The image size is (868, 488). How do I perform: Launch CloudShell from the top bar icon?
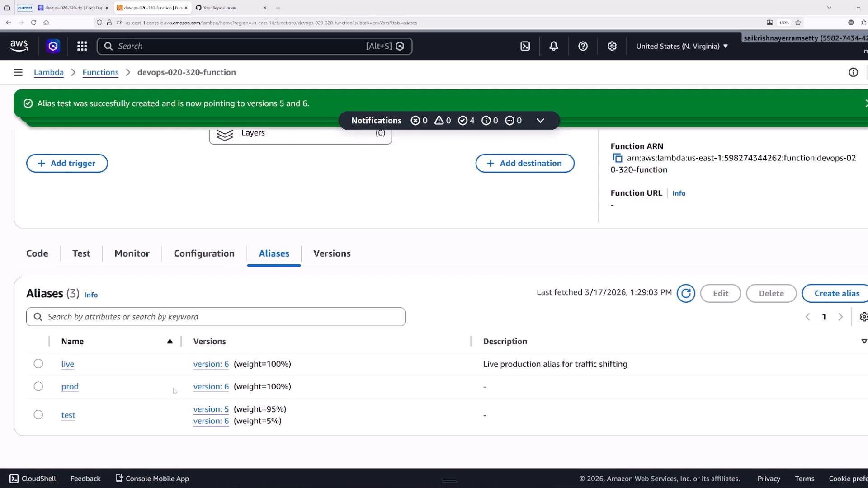pos(525,46)
